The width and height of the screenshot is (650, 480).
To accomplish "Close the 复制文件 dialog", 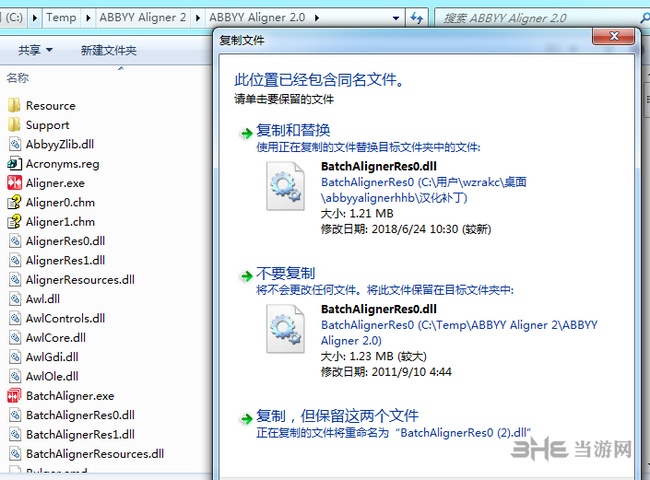I will tap(614, 36).
